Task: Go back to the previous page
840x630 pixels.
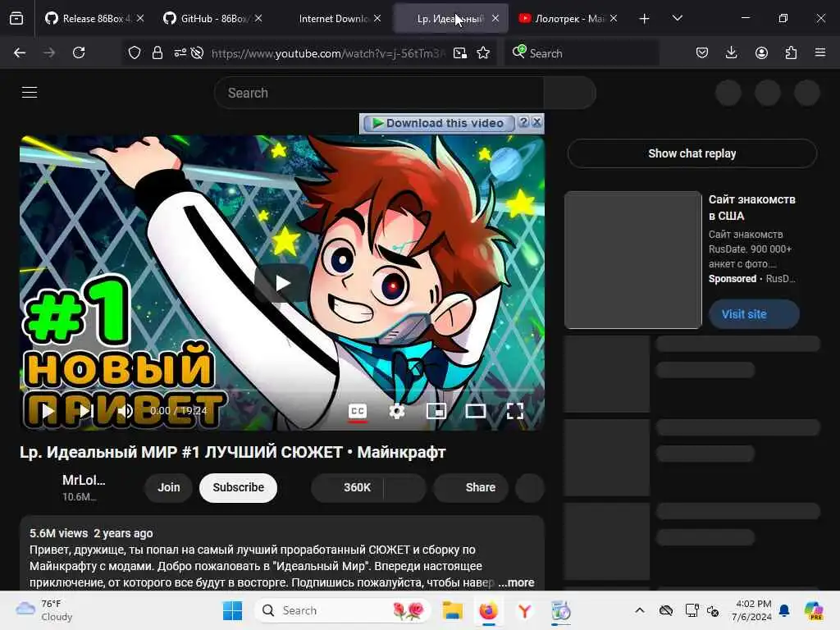Action: (x=20, y=52)
